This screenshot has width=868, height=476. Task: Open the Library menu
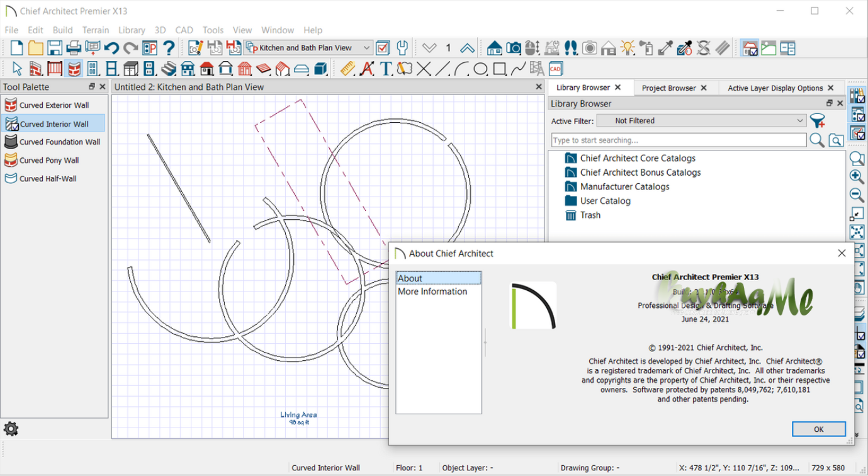click(x=132, y=30)
